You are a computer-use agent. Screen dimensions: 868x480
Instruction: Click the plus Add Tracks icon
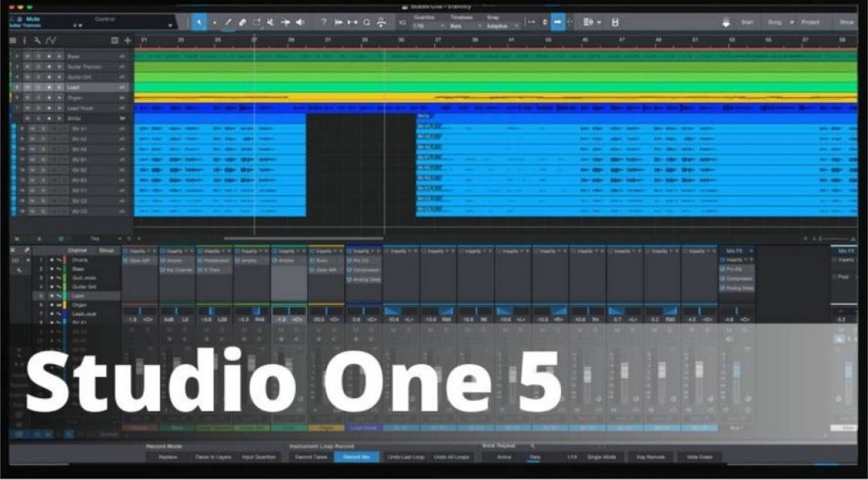coord(127,41)
